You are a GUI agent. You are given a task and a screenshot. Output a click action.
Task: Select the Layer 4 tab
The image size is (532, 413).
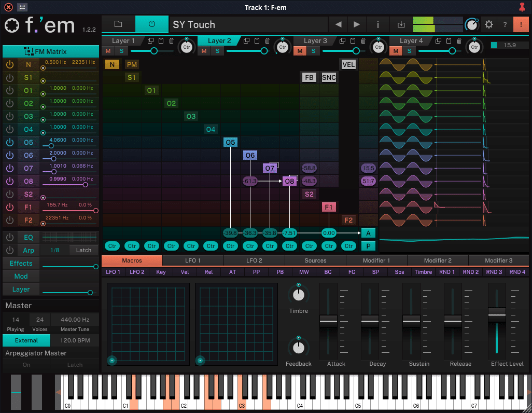click(x=411, y=41)
